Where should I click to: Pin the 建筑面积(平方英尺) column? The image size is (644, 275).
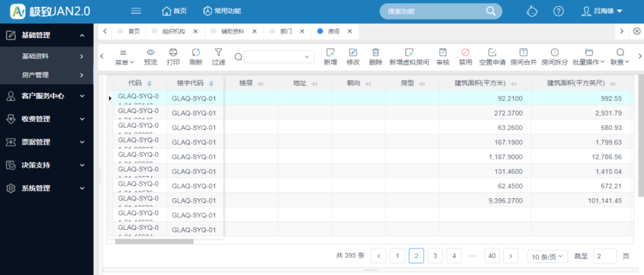point(613,83)
